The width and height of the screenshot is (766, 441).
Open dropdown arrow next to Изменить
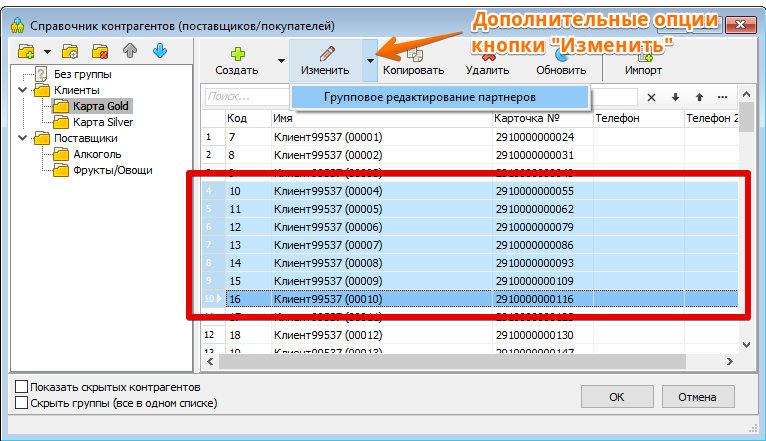(x=370, y=60)
